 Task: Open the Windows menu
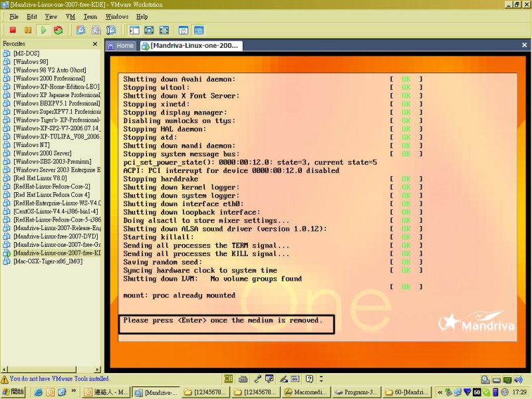117,17
